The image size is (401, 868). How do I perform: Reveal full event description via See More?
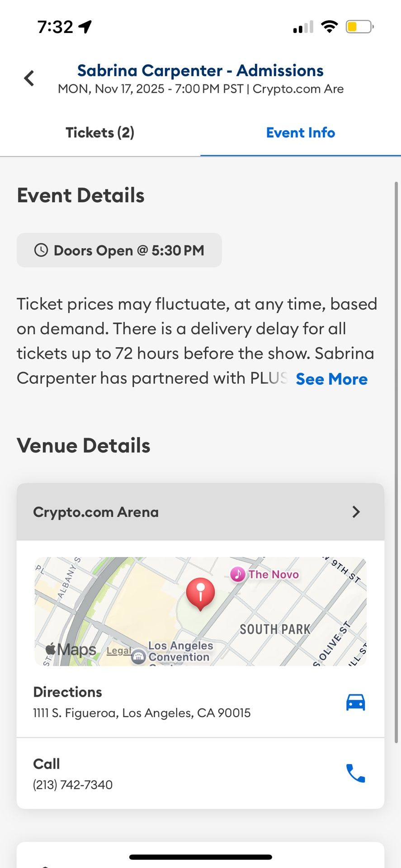pyautogui.click(x=331, y=379)
